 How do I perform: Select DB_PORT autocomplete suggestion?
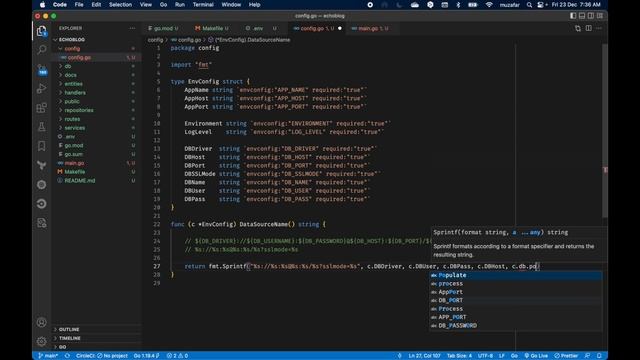[516, 300]
